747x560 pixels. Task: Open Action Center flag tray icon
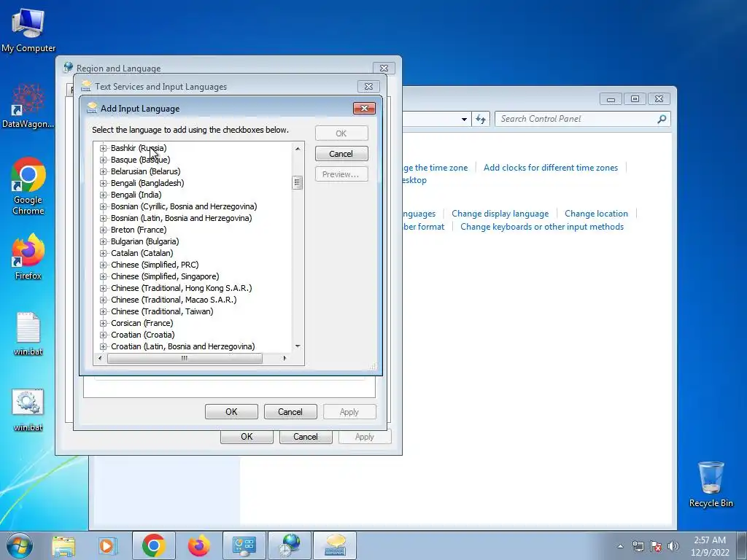pyautogui.click(x=656, y=546)
